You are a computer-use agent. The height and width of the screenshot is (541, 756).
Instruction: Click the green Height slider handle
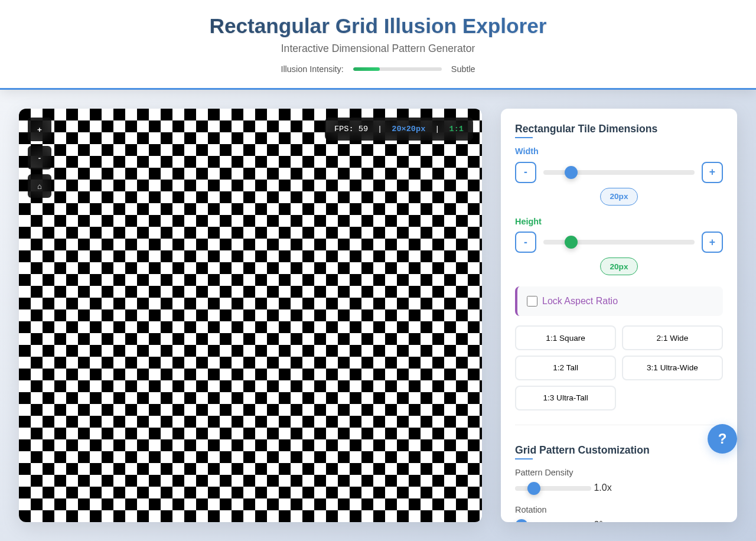click(x=571, y=242)
